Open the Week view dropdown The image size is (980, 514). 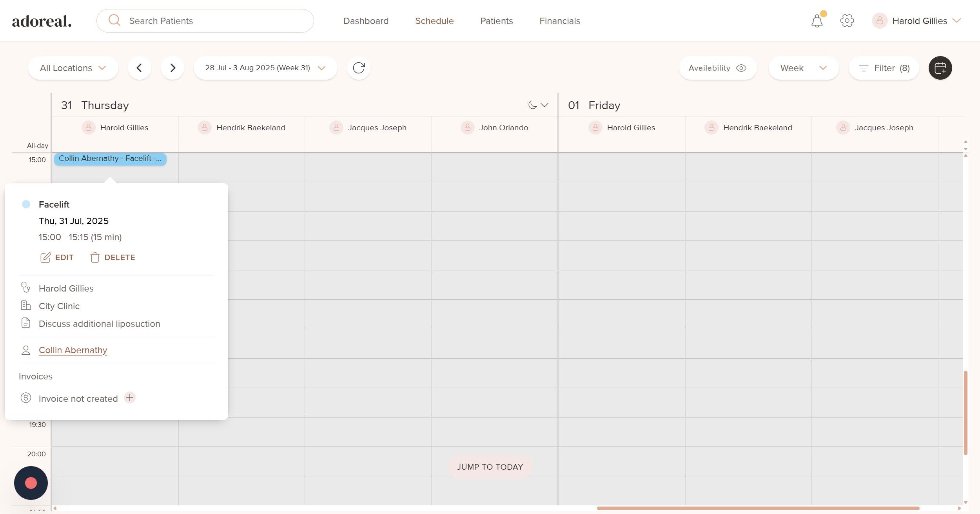pyautogui.click(x=804, y=68)
